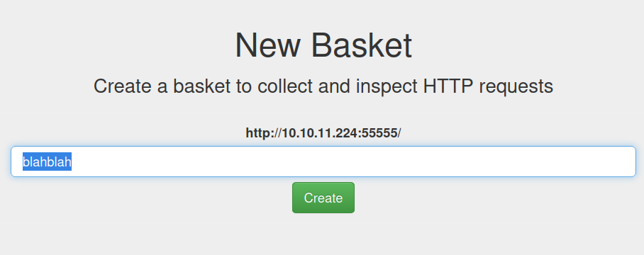The image size is (644, 255).
Task: Click the middle of the basket name field
Action: click(323, 161)
